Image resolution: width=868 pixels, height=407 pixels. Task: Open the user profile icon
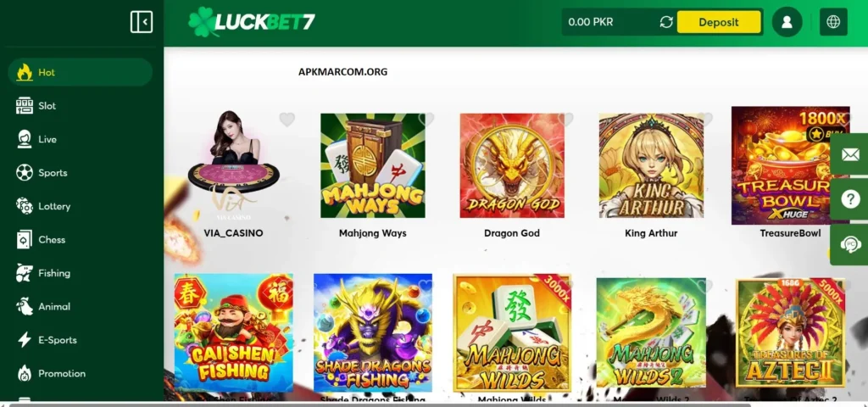(x=787, y=22)
